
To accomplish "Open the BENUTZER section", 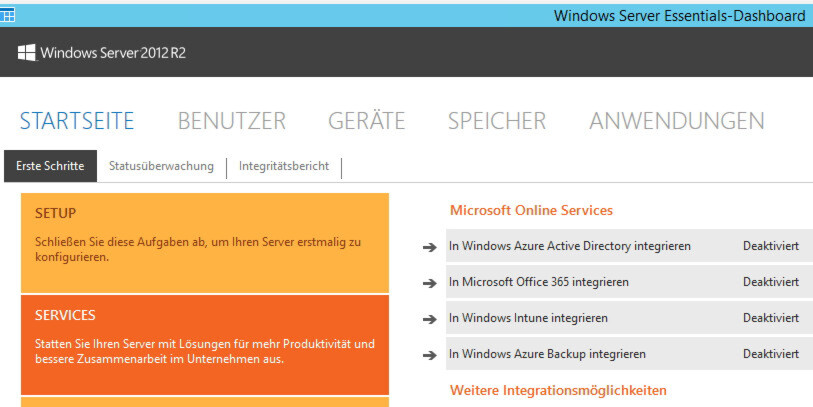I will 232,121.
